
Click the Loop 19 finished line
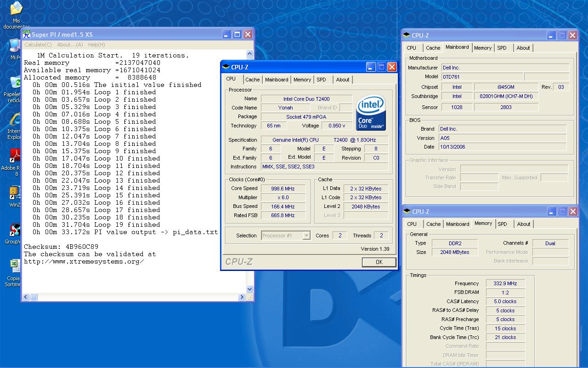point(96,224)
